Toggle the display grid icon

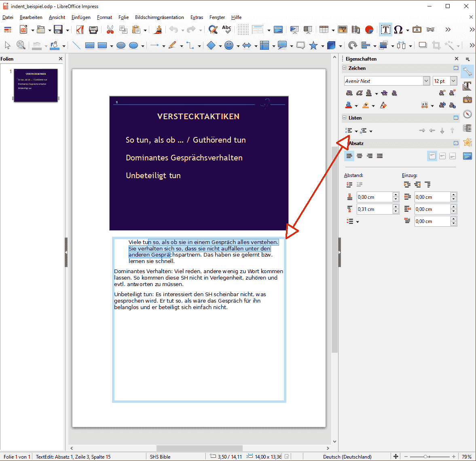(243, 29)
